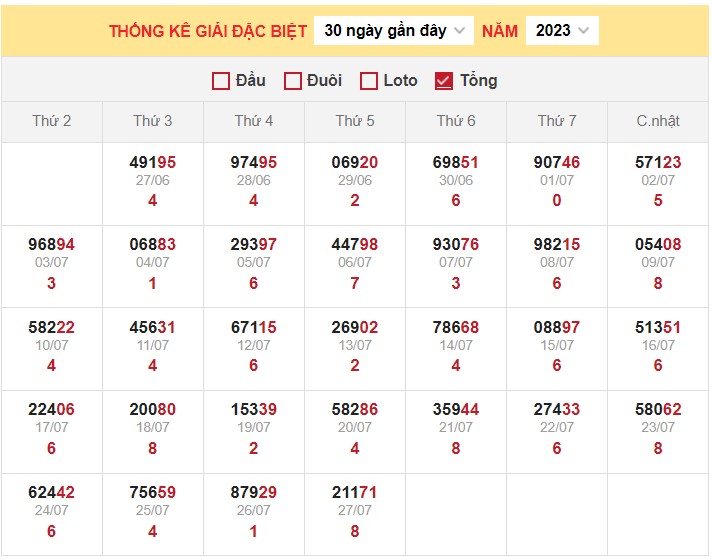
Task: Open result 58062 dated 23/07
Action: tap(658, 409)
